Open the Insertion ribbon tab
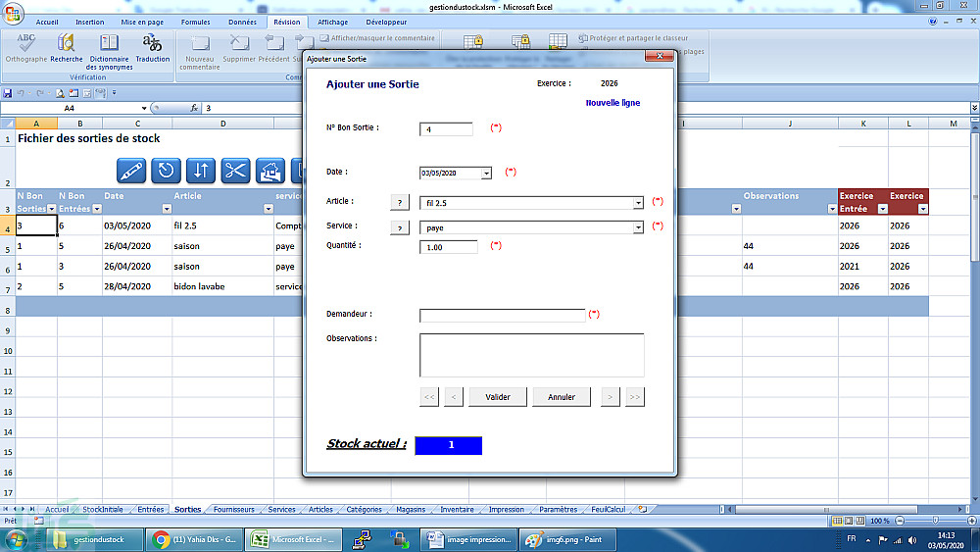The image size is (980, 552). 90,22
